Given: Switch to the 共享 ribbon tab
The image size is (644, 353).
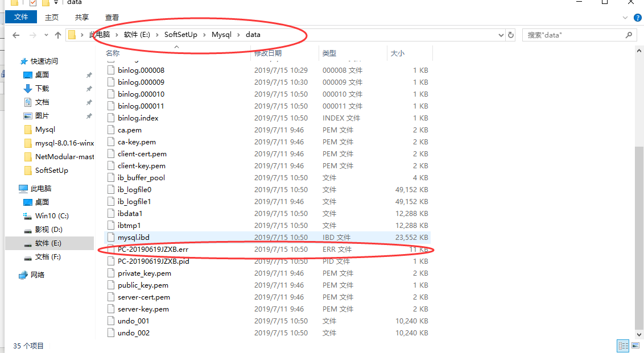Looking at the screenshot, I should (x=82, y=17).
